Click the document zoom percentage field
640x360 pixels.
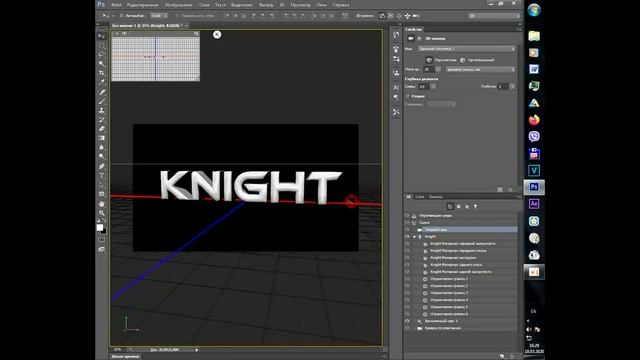(118, 350)
